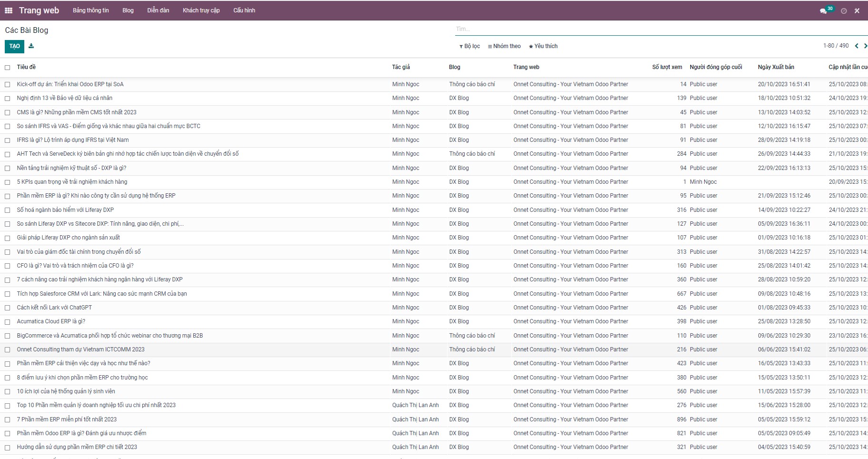Viewport: 868px width, 459px height.
Task: Check the box for Acumatica Cloud ERP row
Action: tap(8, 322)
